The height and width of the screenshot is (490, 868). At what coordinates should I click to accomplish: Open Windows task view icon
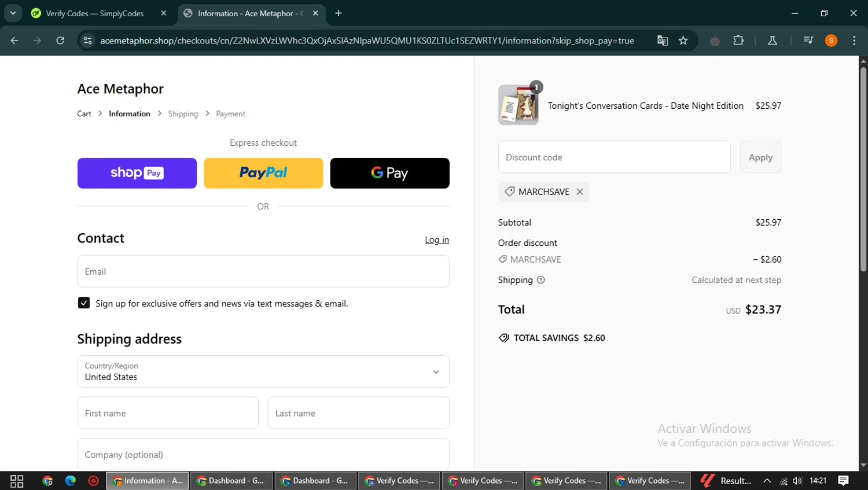[x=17, y=481]
